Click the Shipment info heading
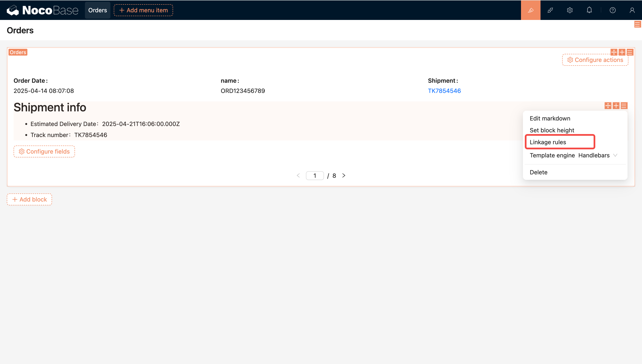Screen dimensions: 642x364 (50, 107)
